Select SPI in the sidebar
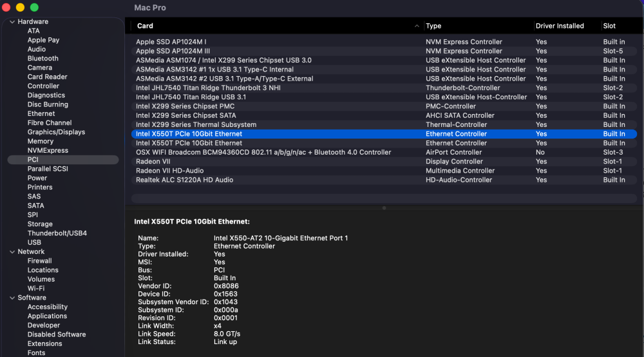Screen dimensions: 644x357 pos(32,215)
